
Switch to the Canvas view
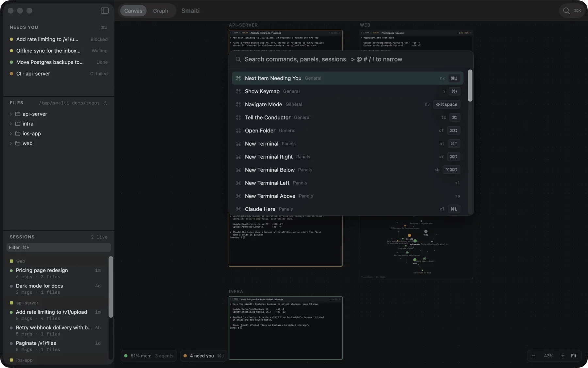(x=133, y=11)
